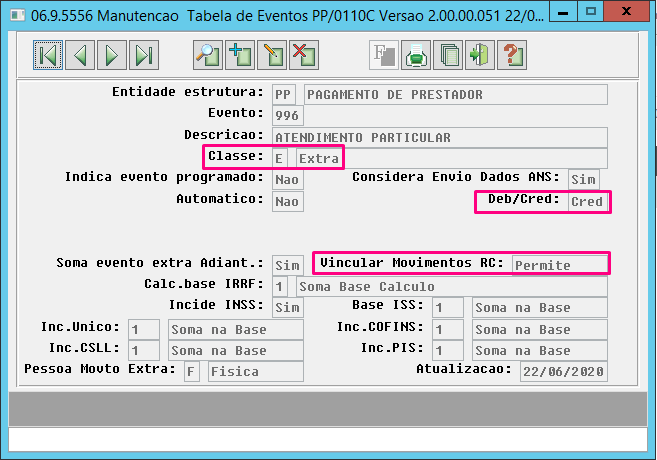Click Pessoa Movto Extra code F
The height and width of the screenshot is (460, 657).
[x=192, y=372]
